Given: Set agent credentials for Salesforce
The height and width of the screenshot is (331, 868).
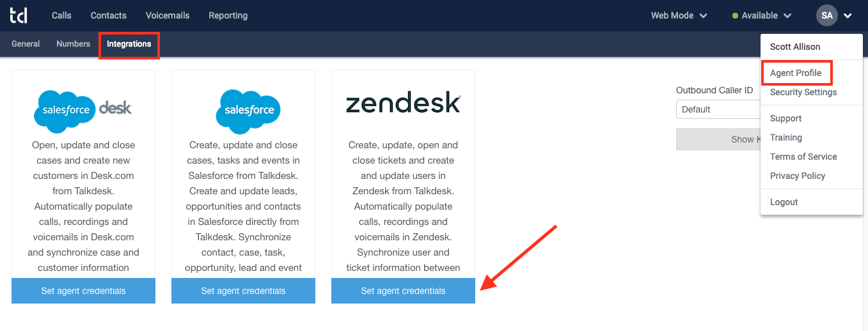Looking at the screenshot, I should (x=243, y=291).
